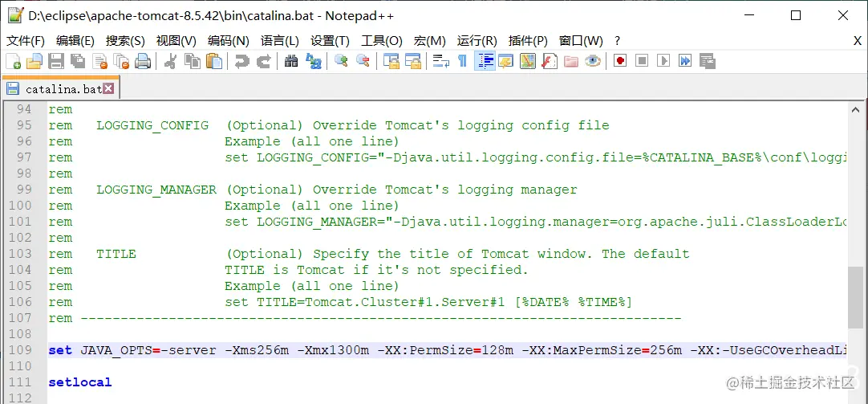
Task: Start macro recording with red dot
Action: pos(620,61)
